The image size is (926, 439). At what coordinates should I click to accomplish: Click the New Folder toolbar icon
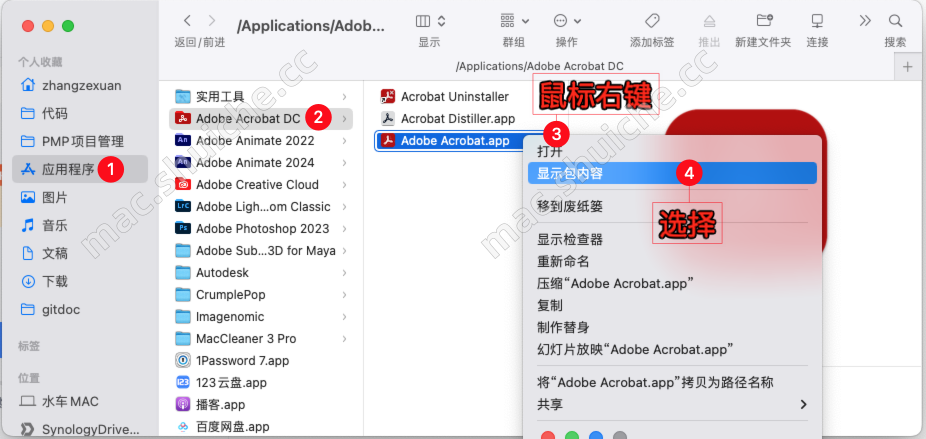click(x=764, y=21)
